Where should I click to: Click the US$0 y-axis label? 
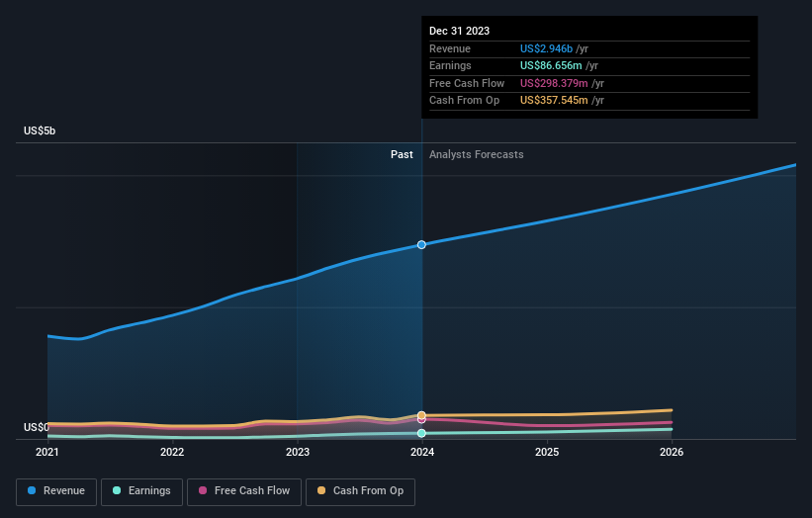tap(37, 427)
